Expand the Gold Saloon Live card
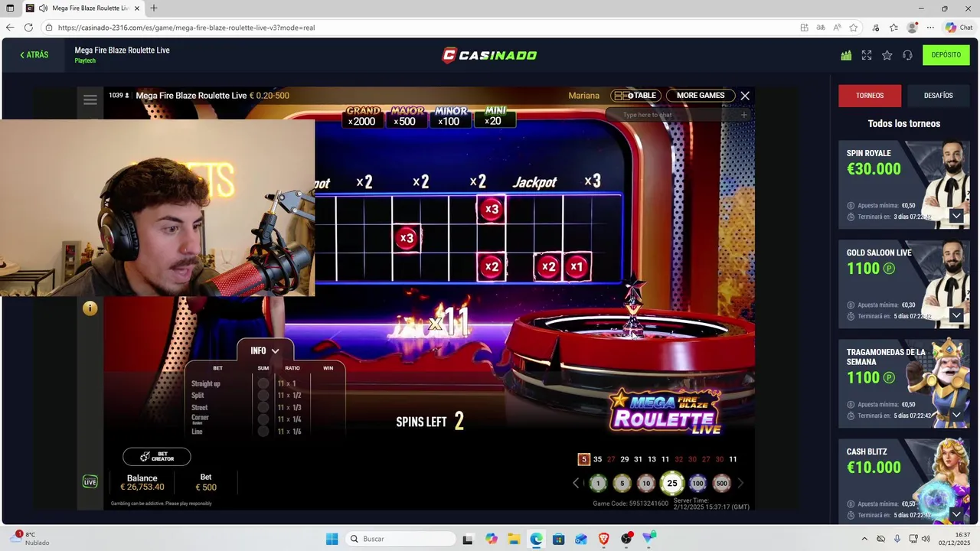This screenshot has width=980, height=551. (956, 315)
